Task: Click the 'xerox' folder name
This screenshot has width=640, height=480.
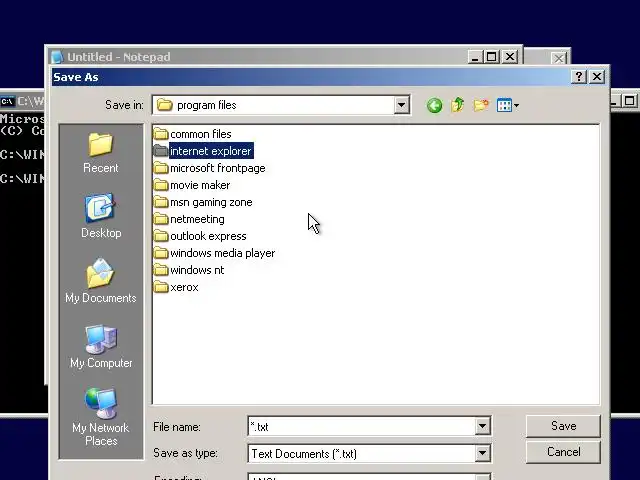Action: 184,287
